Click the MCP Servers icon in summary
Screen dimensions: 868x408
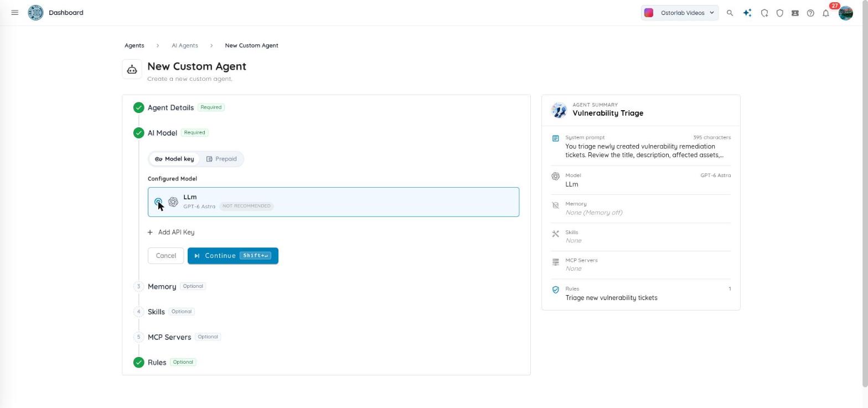click(555, 262)
